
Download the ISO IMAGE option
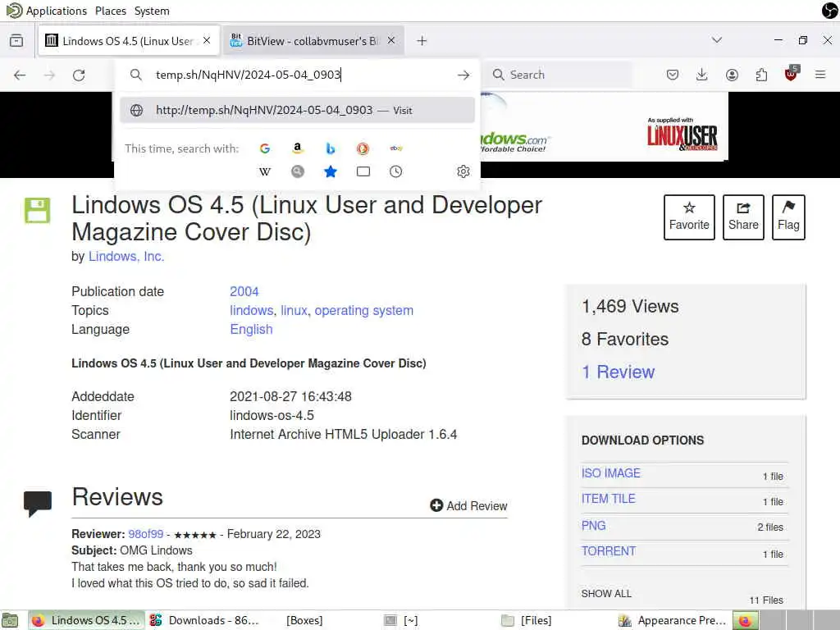tap(610, 473)
